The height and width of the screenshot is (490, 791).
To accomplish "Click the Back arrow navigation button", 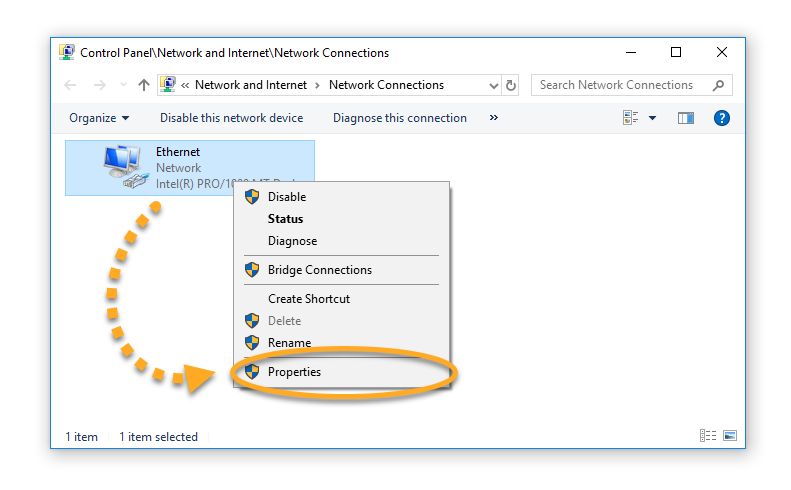I will tap(70, 86).
